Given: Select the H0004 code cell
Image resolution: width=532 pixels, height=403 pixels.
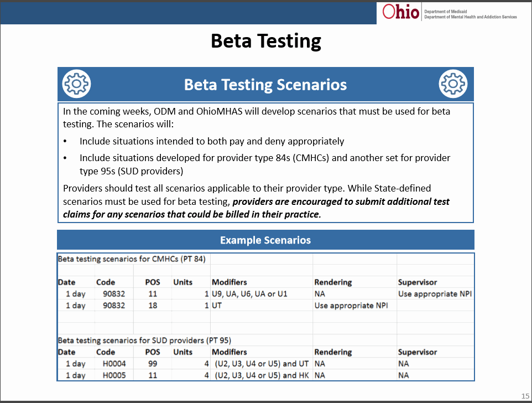Looking at the screenshot, I should (x=114, y=364).
